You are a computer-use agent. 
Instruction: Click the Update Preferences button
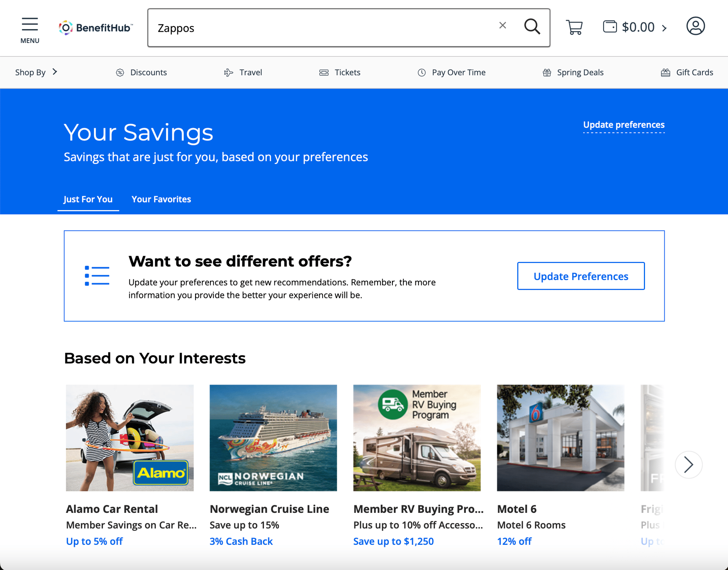tap(581, 276)
